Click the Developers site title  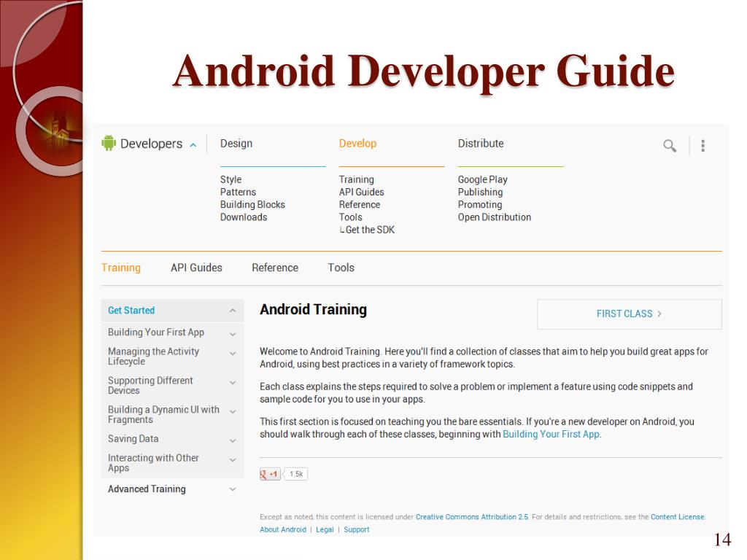[x=152, y=144]
